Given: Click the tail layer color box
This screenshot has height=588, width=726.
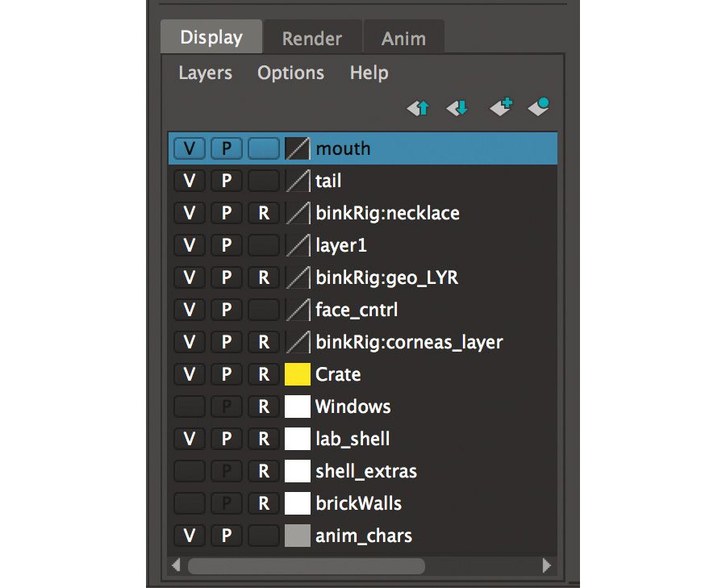Looking at the screenshot, I should [297, 181].
